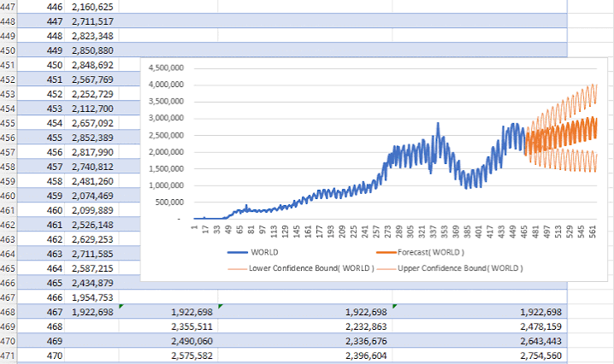Select upper bound cell 2,754,560
This screenshot has height=364, width=614.
tap(480, 355)
